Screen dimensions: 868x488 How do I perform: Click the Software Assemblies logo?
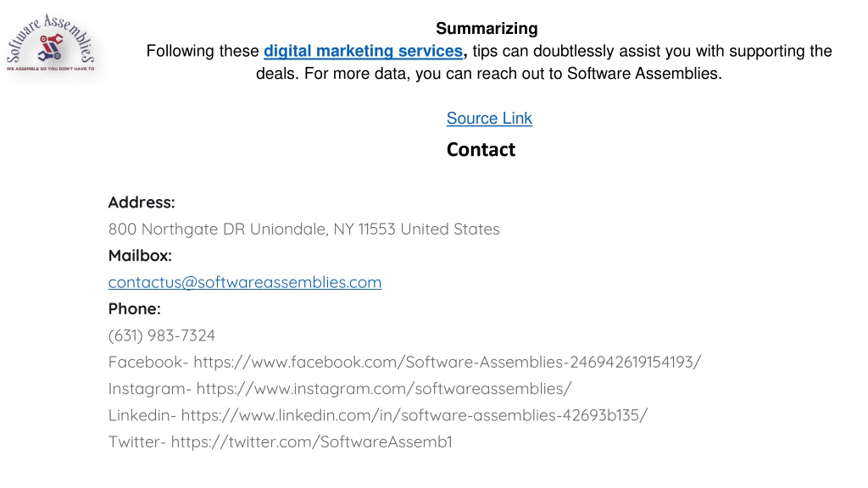[x=50, y=44]
